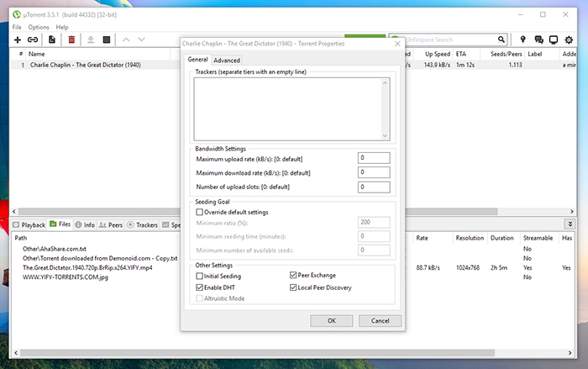Click the Streamable column header
The height and width of the screenshot is (369, 588).
coord(538,238)
